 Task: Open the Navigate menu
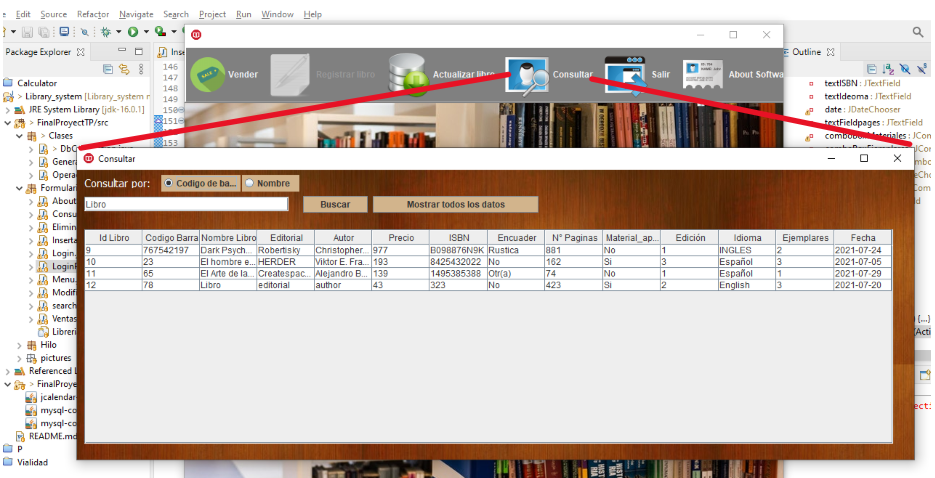(136, 14)
